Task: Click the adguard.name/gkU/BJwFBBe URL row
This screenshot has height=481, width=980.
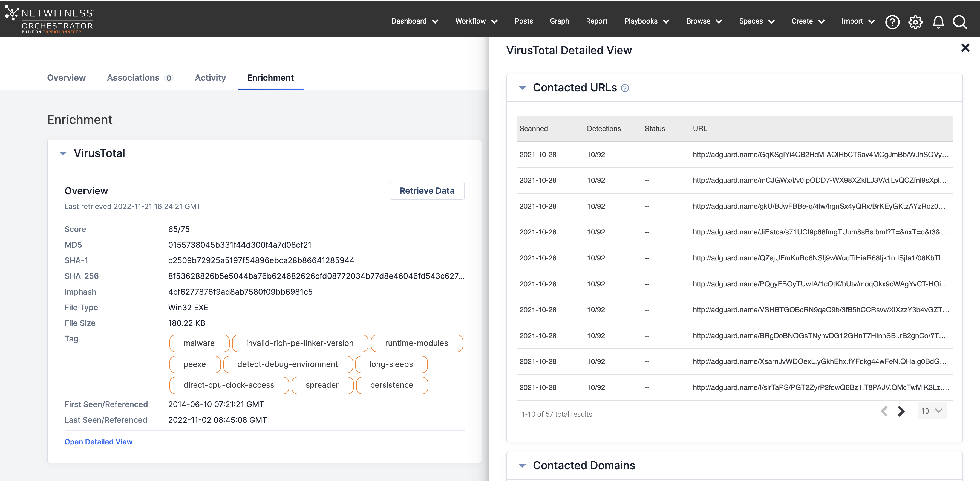Action: (x=734, y=207)
